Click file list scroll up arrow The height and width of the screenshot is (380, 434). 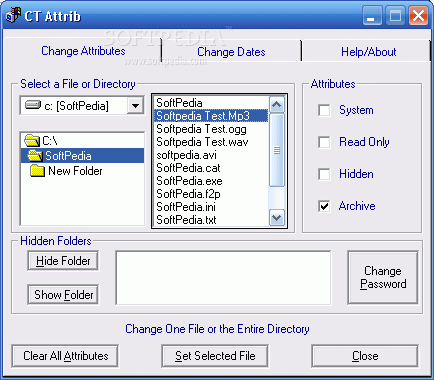(277, 105)
